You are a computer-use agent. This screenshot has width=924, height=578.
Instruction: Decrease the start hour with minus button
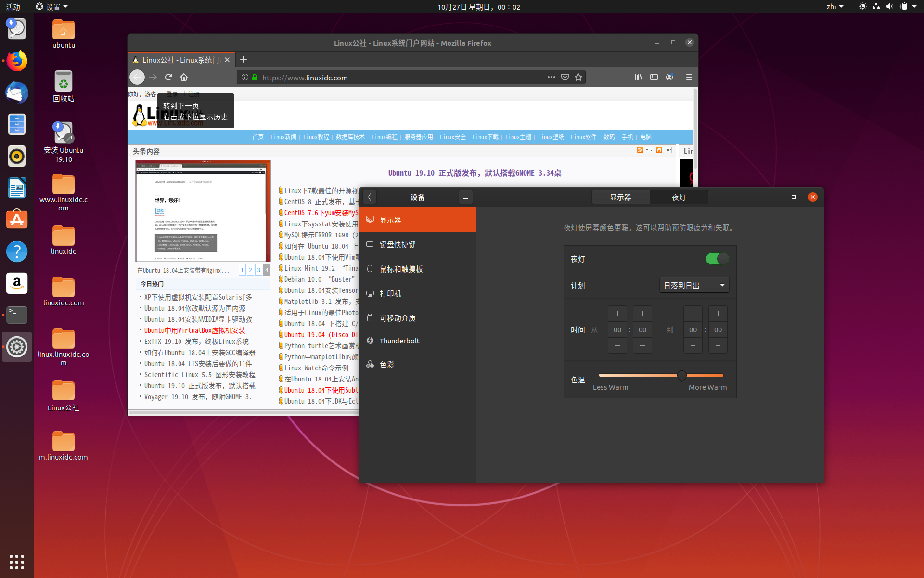617,345
